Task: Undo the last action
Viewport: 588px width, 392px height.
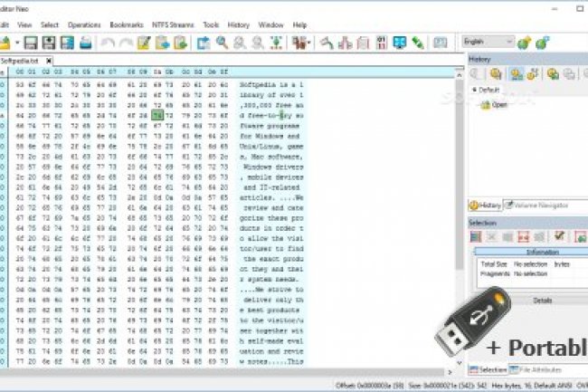Action: coord(108,43)
